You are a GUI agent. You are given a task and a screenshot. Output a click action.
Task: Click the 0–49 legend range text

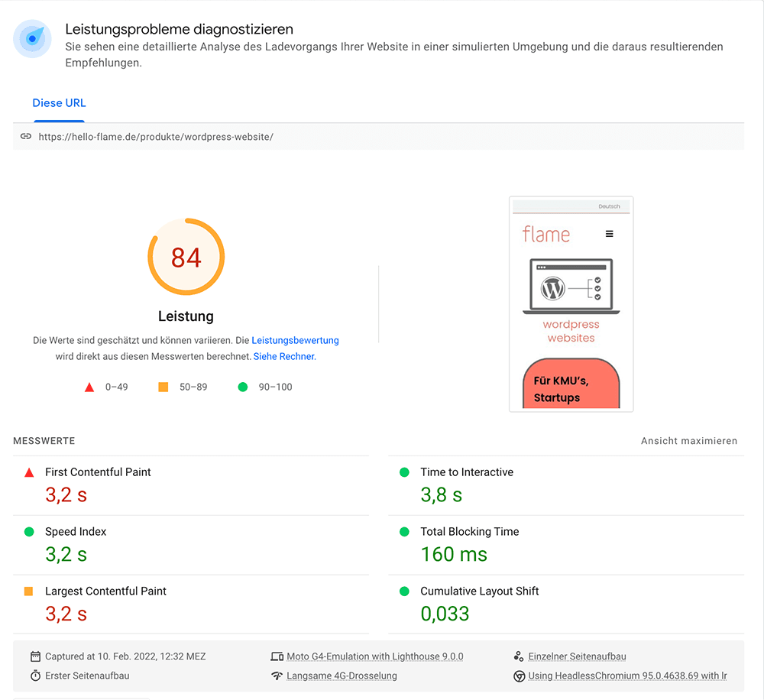click(116, 387)
